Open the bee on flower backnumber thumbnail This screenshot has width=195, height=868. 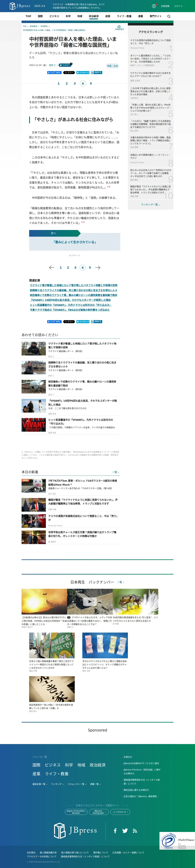(135, 601)
